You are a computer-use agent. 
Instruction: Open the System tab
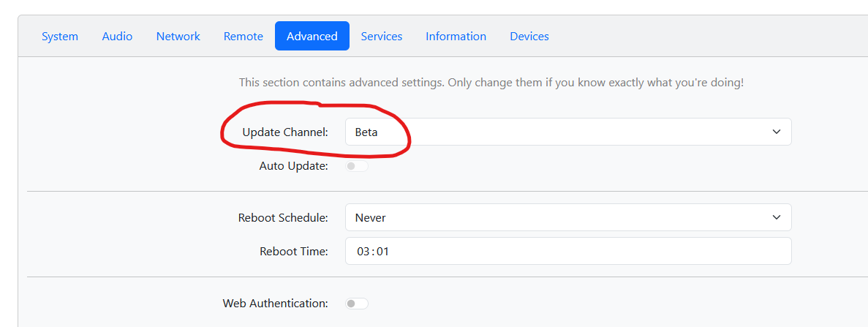click(60, 36)
